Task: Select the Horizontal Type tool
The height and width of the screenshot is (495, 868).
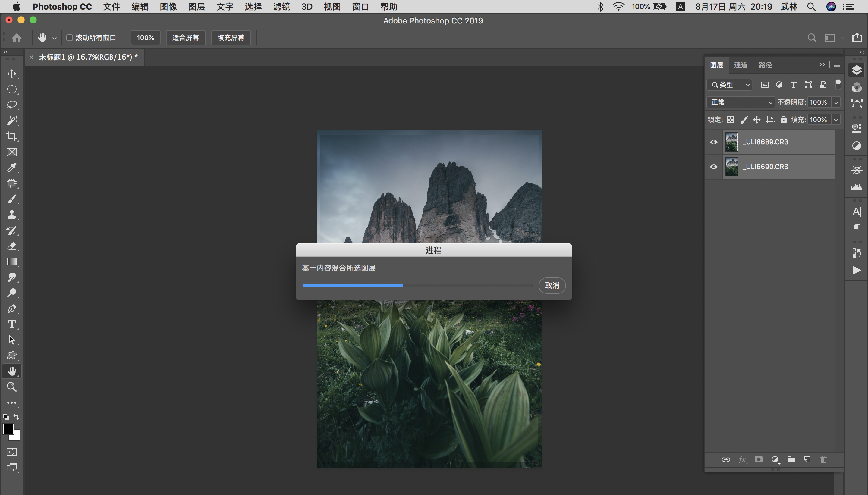Action: click(x=12, y=324)
